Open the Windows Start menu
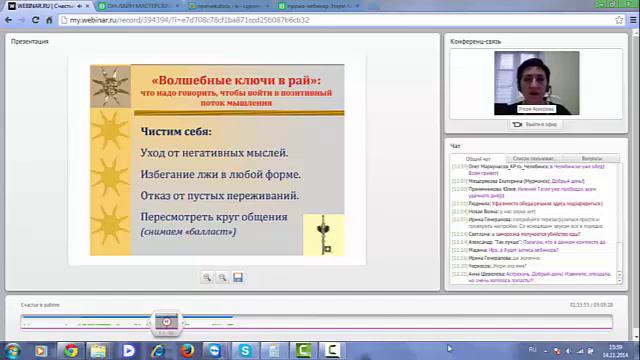The image size is (640, 360). coord(12,351)
